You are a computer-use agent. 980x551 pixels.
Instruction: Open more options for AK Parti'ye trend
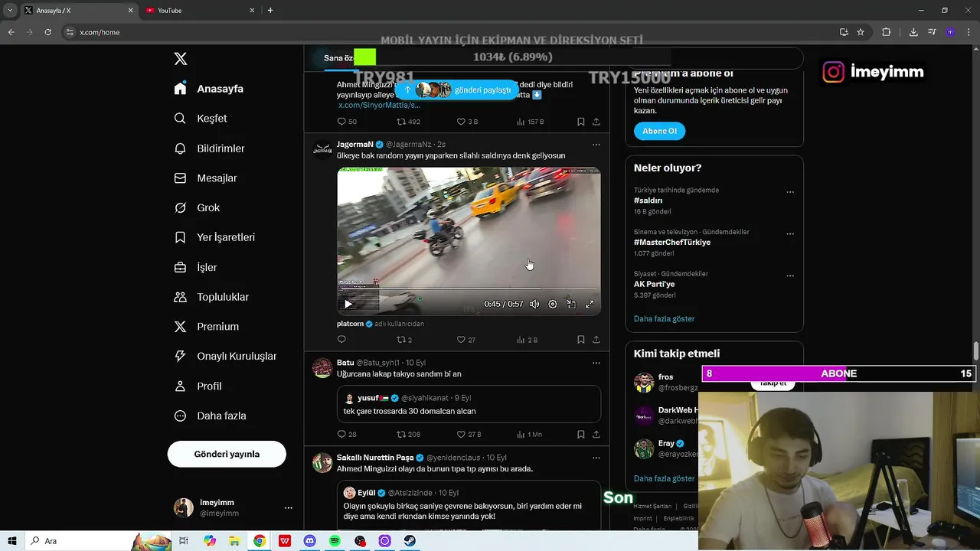pos(790,275)
